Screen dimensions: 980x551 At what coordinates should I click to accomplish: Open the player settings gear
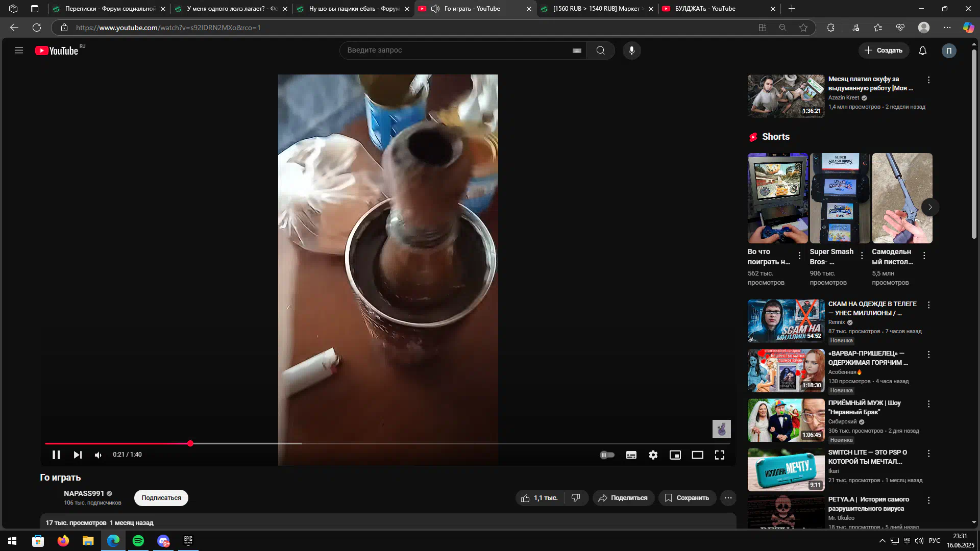click(x=653, y=455)
